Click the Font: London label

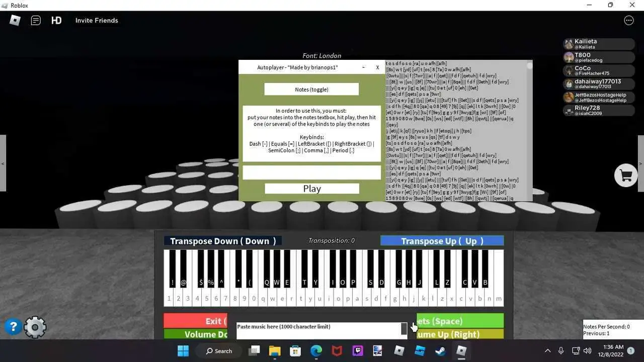[322, 56]
